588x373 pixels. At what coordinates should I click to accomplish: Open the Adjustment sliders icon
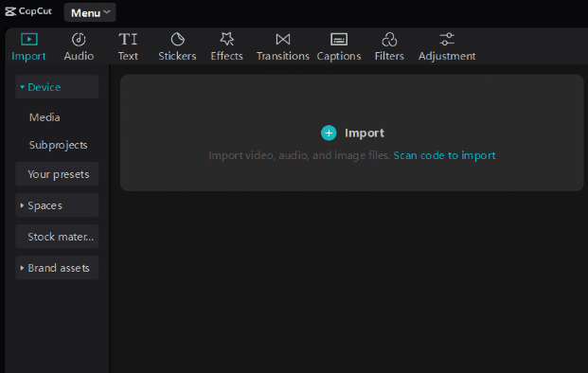447,40
